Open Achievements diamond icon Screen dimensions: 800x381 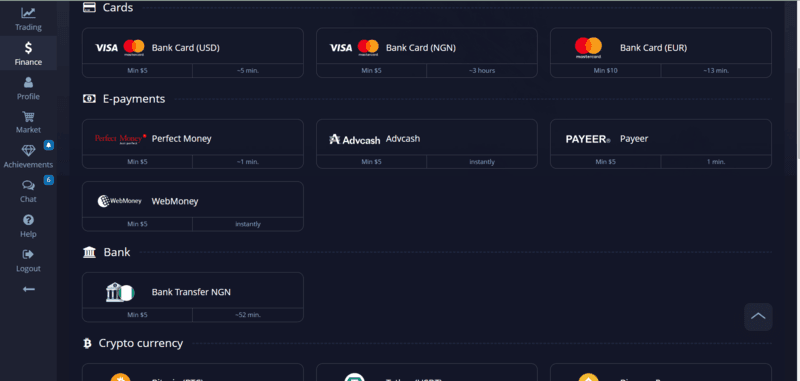pyautogui.click(x=28, y=150)
